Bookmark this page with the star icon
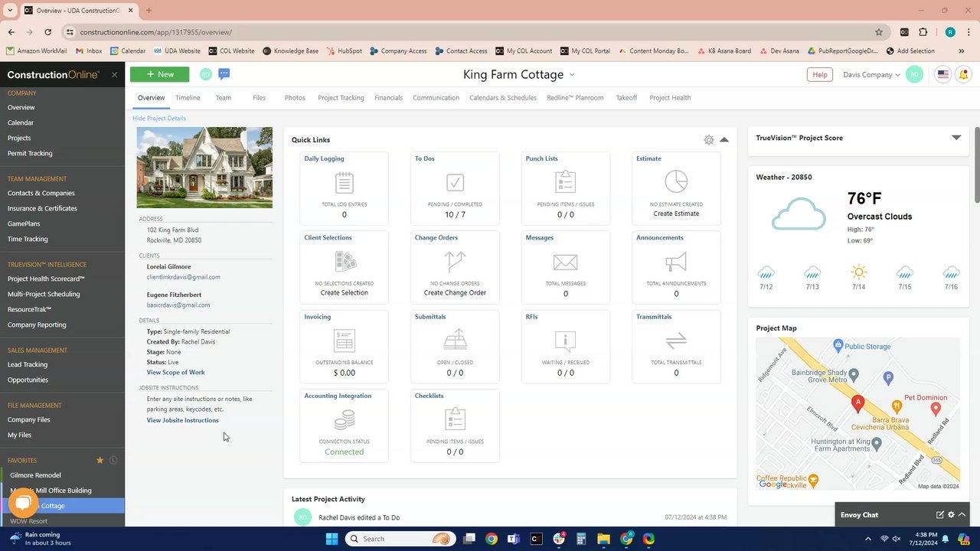 pyautogui.click(x=879, y=32)
